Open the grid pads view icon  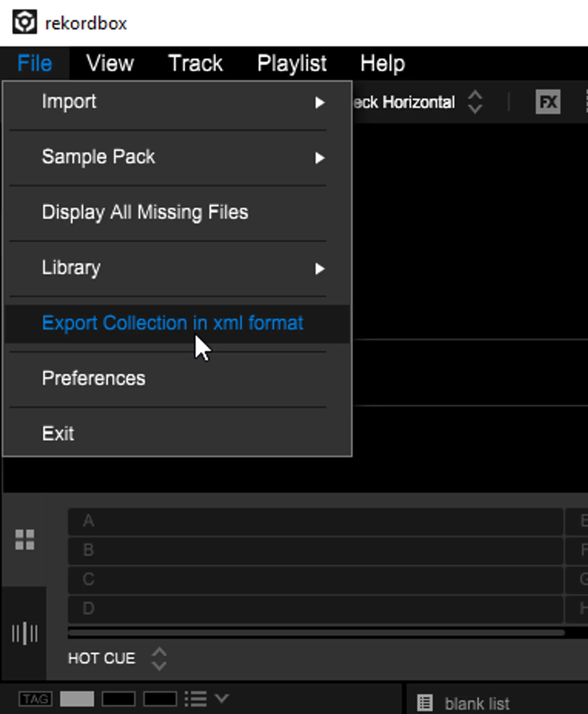[25, 540]
